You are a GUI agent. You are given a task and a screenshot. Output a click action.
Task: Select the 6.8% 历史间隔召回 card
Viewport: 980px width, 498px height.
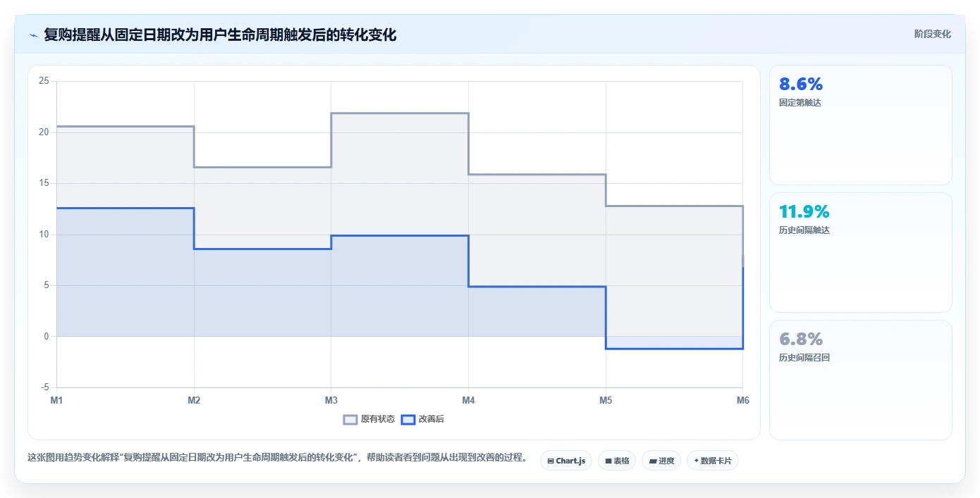860,380
